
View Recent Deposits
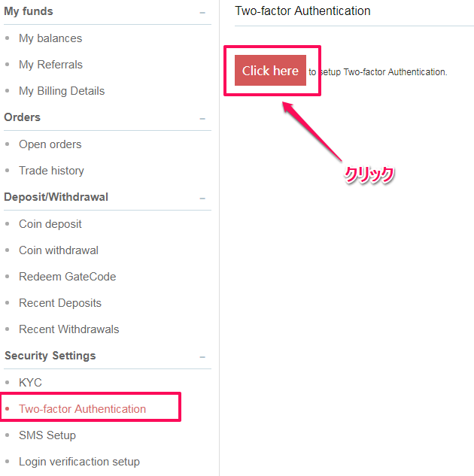point(60,303)
